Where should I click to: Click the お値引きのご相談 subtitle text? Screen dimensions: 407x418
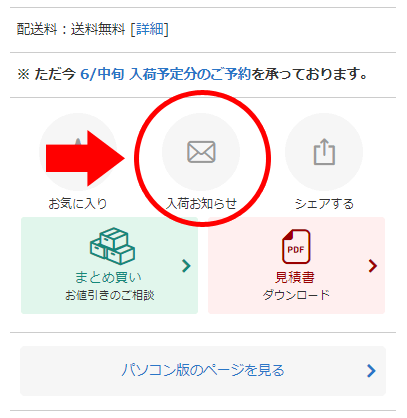click(x=110, y=295)
